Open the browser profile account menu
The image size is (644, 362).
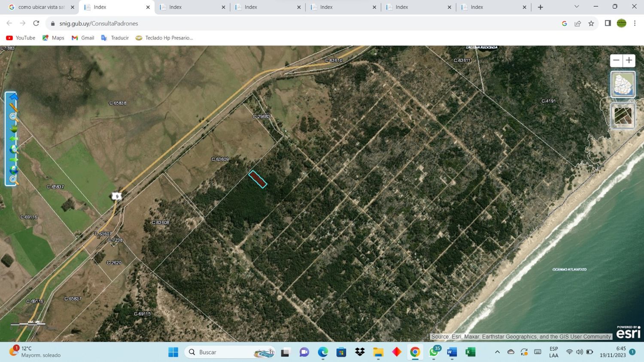[622, 23]
